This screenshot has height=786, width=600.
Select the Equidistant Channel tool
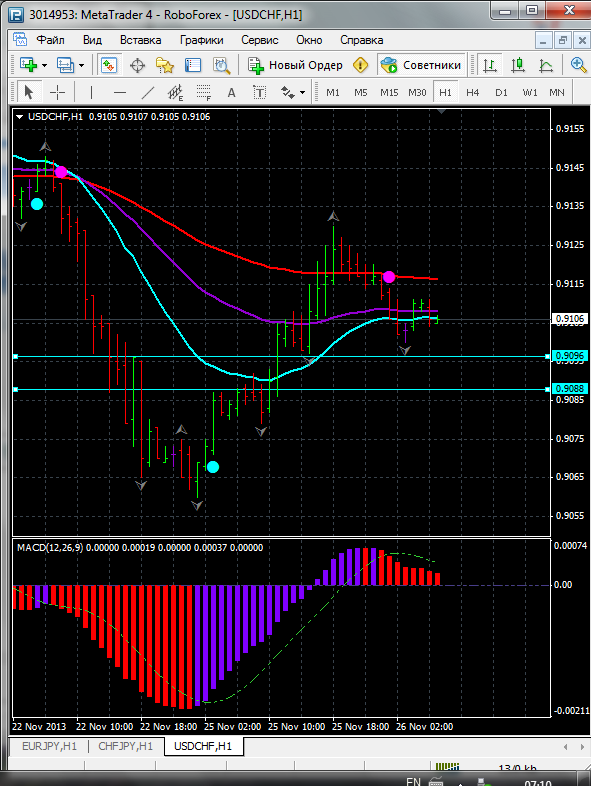click(175, 93)
